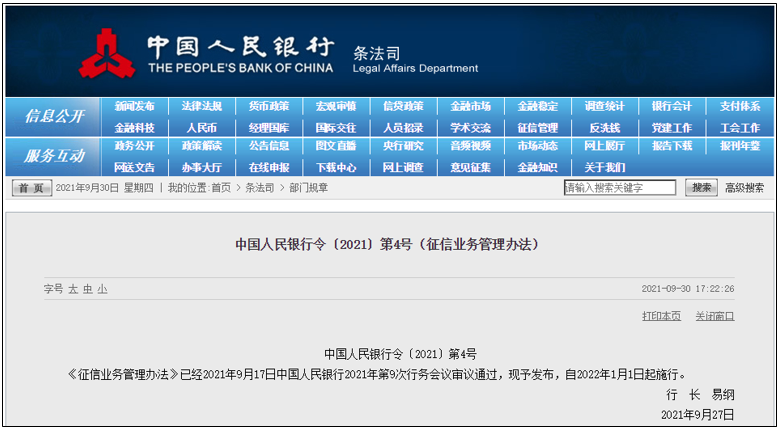Click the 信息公开 section header
Screen dimensions: 781x430
(55, 117)
